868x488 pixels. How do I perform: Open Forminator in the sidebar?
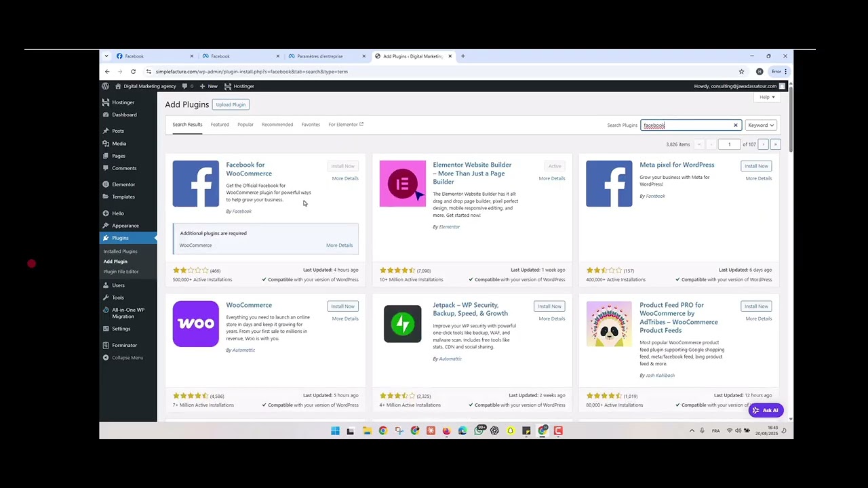(x=124, y=346)
